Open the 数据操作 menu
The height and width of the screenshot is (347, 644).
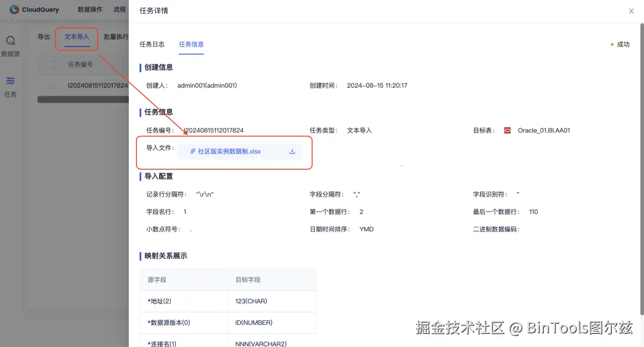[90, 9]
